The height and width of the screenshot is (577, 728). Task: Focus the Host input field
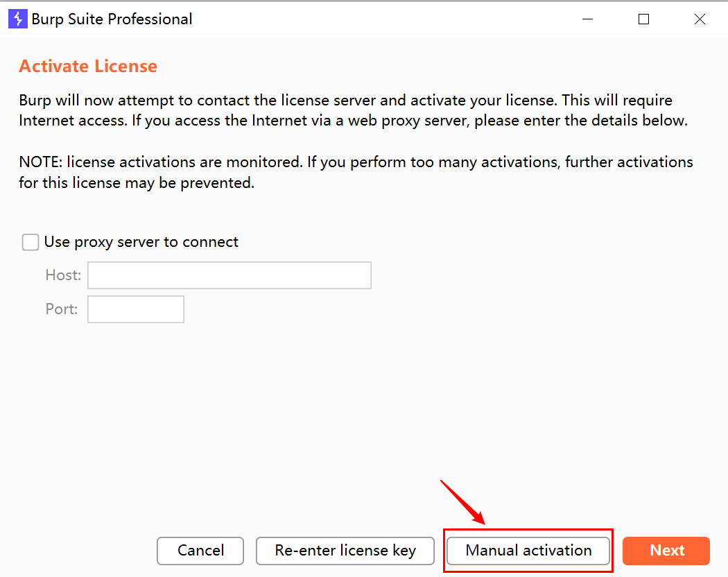coord(229,275)
